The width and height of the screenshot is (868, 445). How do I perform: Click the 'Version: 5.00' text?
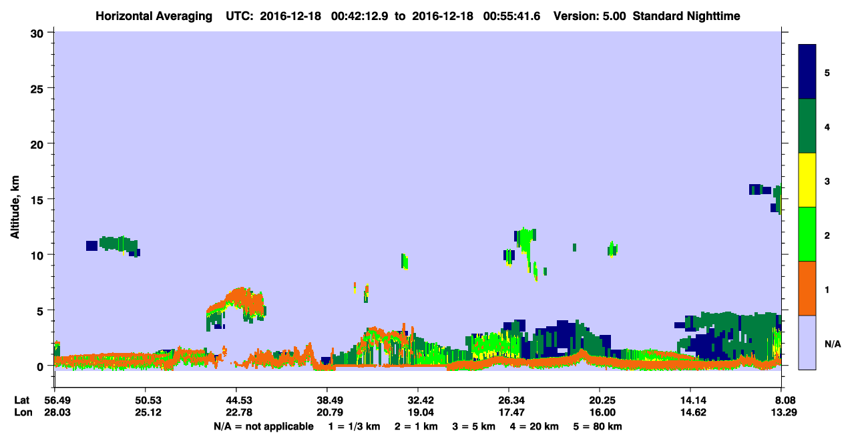(590, 16)
